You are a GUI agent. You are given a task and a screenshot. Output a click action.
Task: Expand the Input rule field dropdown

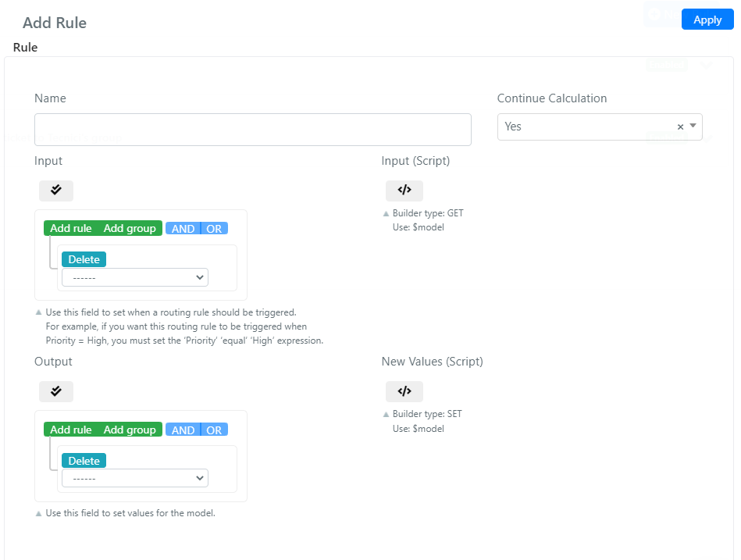[135, 277]
